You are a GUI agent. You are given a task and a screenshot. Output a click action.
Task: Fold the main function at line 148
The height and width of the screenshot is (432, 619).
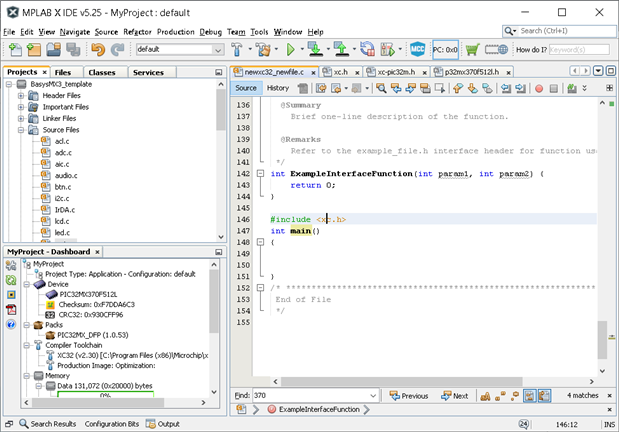[x=260, y=242]
